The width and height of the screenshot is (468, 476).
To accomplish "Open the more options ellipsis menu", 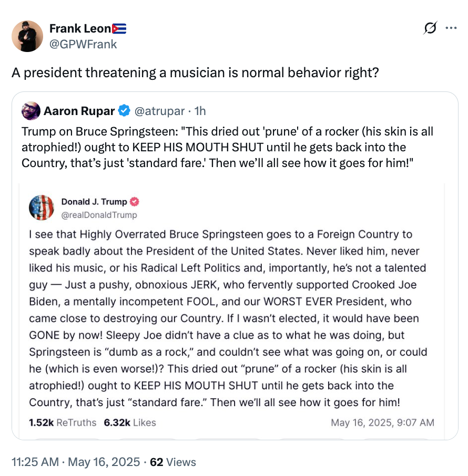I will [451, 29].
